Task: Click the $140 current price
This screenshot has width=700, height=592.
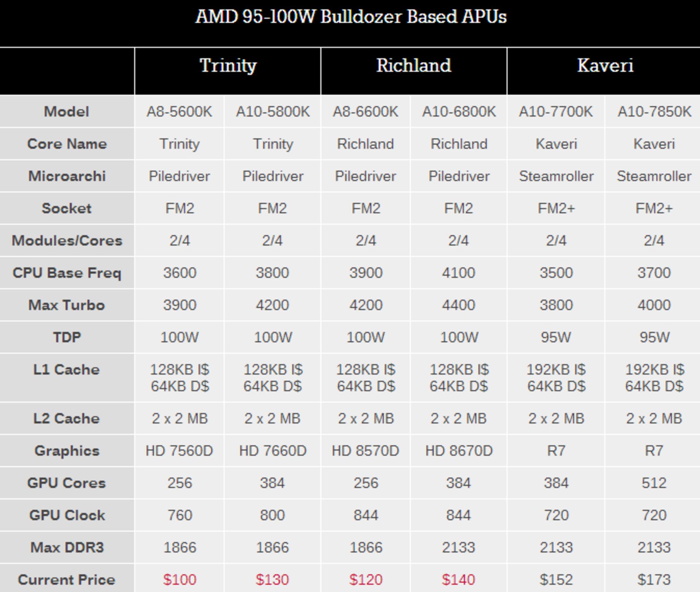Action: (458, 579)
